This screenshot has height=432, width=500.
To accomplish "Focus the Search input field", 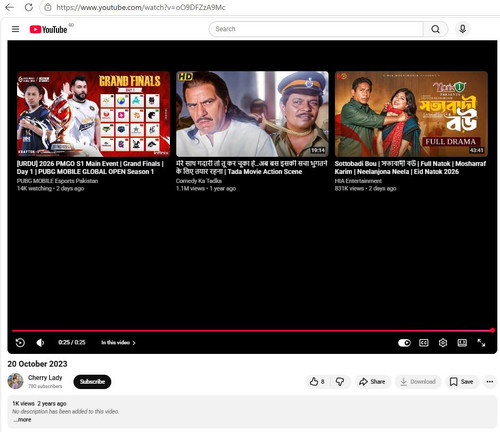I will pyautogui.click(x=316, y=29).
